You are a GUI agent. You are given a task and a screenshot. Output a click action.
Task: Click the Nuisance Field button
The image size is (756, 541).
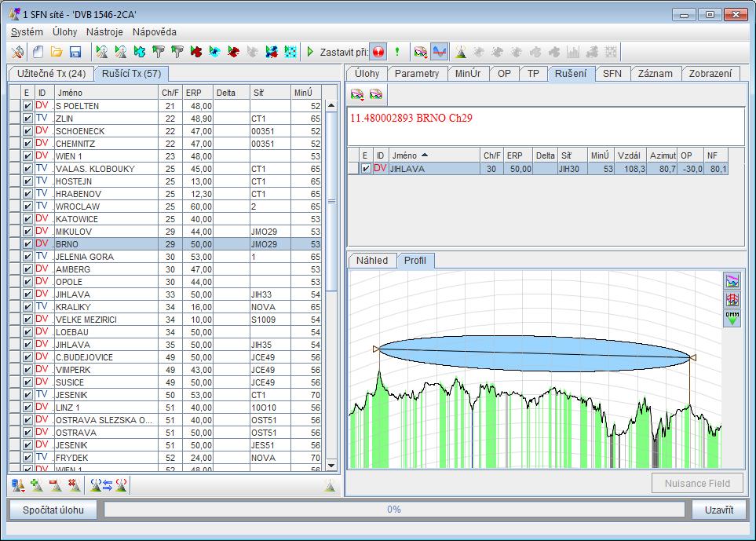click(697, 483)
